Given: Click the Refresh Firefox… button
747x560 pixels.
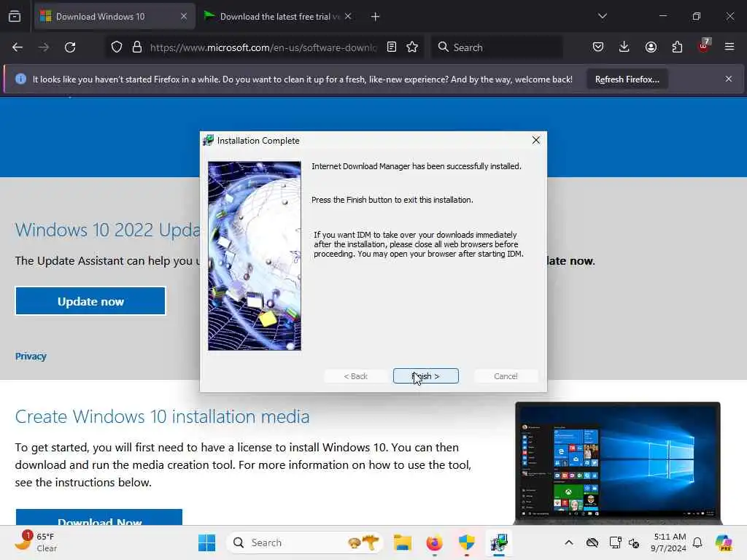Looking at the screenshot, I should pyautogui.click(x=627, y=79).
